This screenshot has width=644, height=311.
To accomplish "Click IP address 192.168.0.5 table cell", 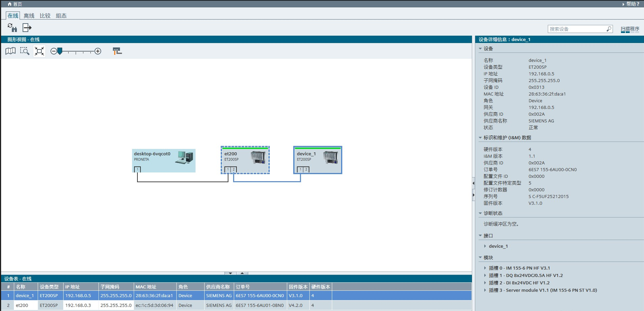I will point(81,296).
